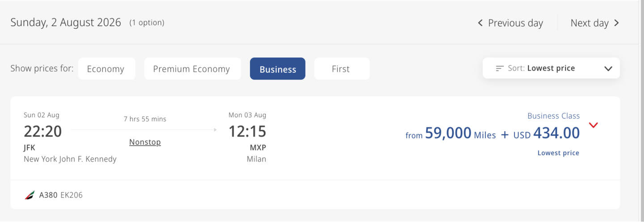Open the Nonstop flight details link
644x222 pixels.
pos(145,142)
